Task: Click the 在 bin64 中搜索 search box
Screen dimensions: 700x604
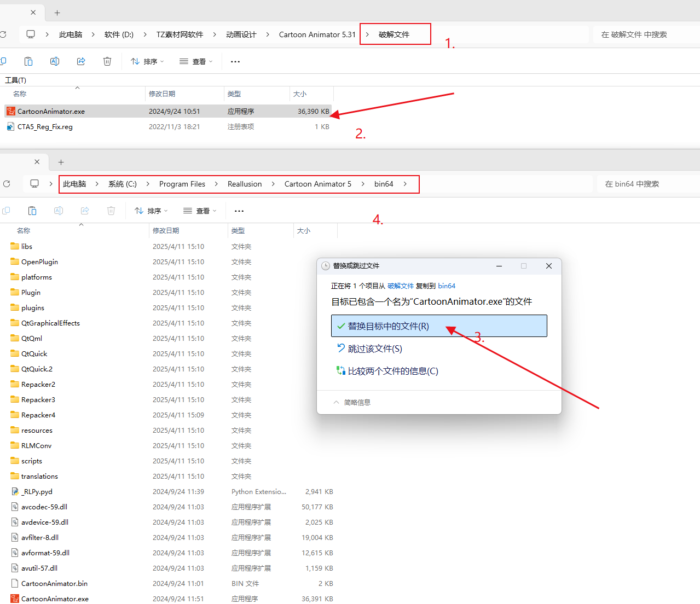Action: click(x=649, y=184)
